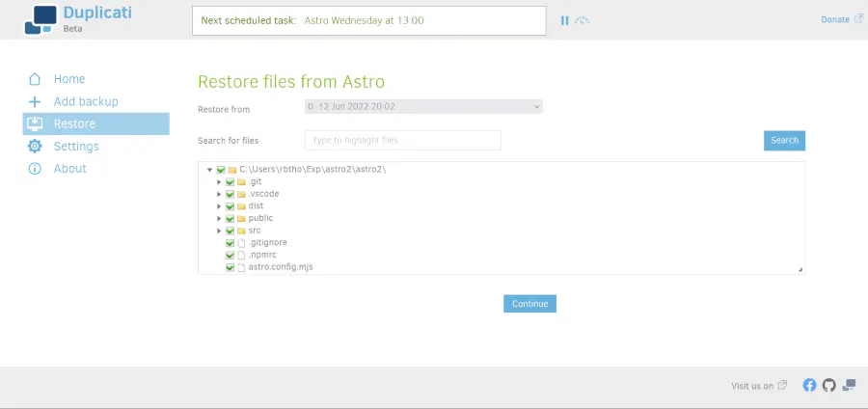Click the Search for files input field
868x409 pixels.
click(x=403, y=140)
